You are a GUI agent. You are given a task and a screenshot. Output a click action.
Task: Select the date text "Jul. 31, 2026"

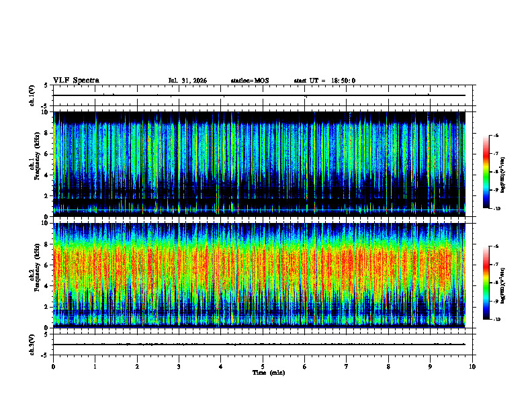[x=187, y=81]
